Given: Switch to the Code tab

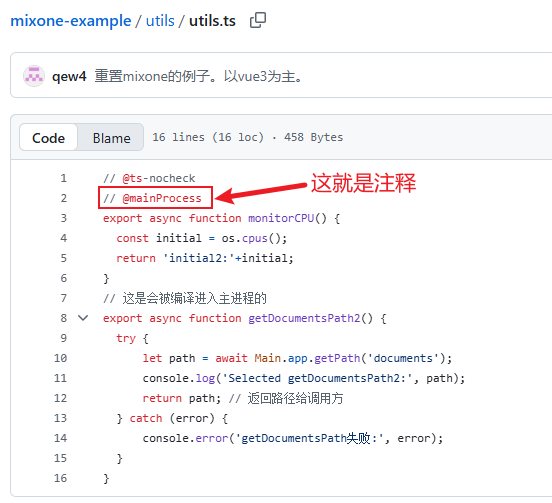Looking at the screenshot, I should [x=49, y=138].
